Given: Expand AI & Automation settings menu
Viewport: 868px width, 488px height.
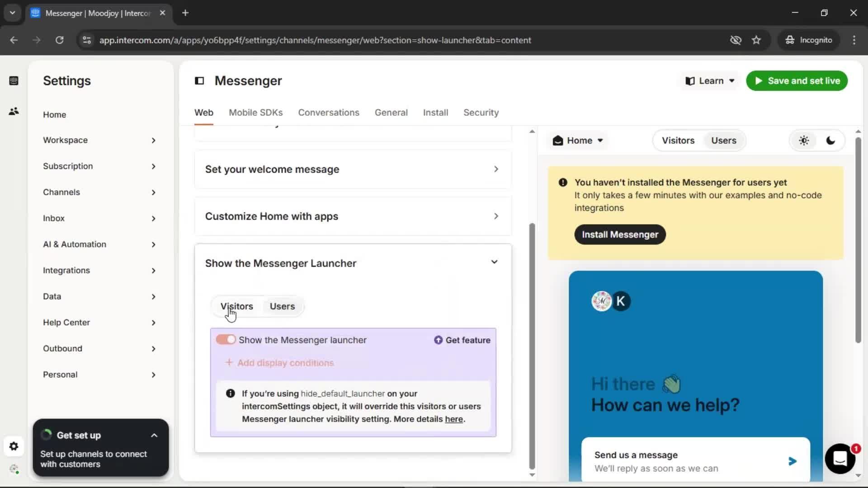Looking at the screenshot, I should click(99, 244).
